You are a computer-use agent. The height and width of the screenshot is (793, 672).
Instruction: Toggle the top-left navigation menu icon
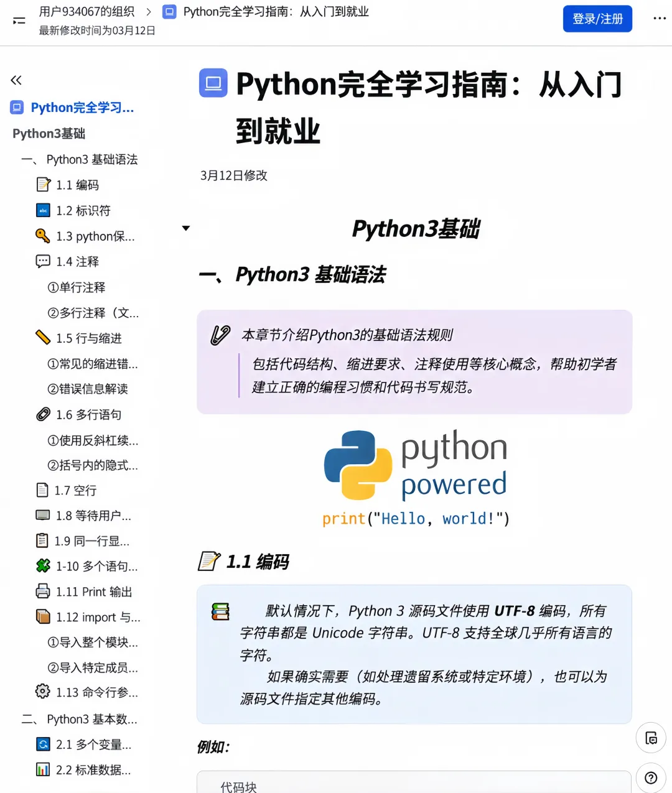coord(19,21)
